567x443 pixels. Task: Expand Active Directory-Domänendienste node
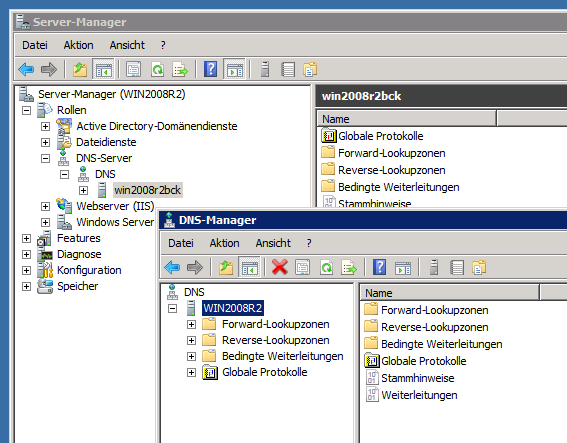pyautogui.click(x=45, y=126)
